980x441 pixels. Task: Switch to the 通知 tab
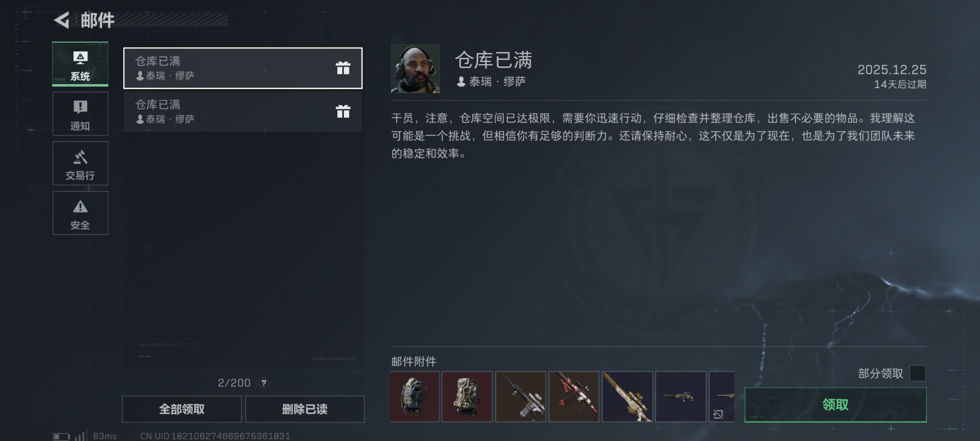(80, 113)
